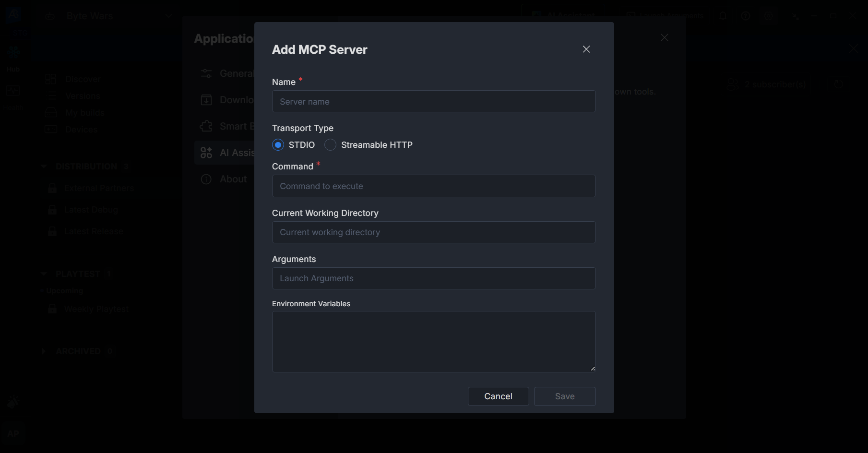Choose Streamable HTTP transport type
Viewport: 868px width, 453px height.
(x=330, y=145)
